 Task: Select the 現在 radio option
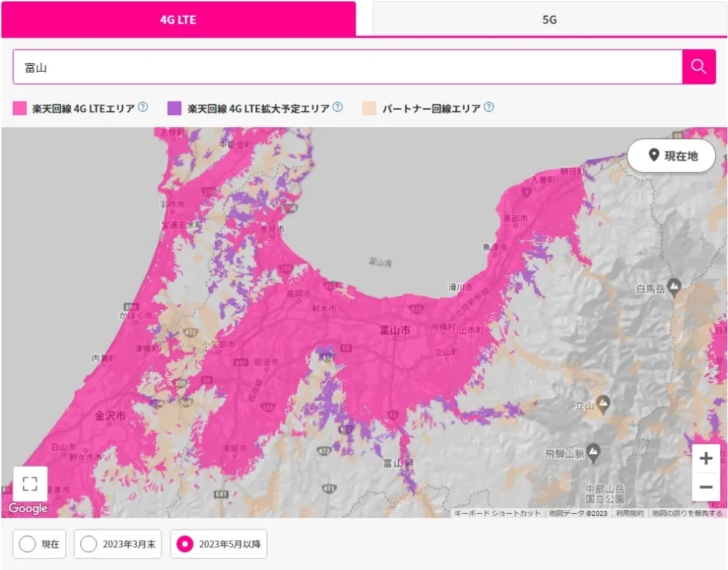click(x=40, y=544)
